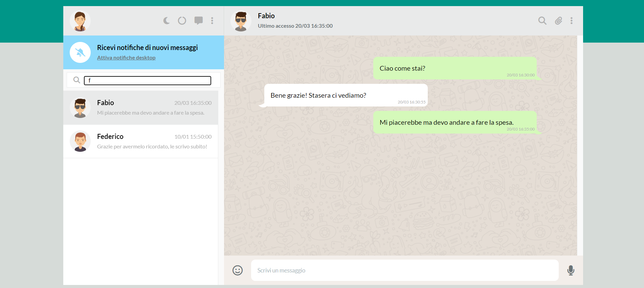Attach a file with the paperclip icon
The width and height of the screenshot is (644, 288).
click(x=558, y=21)
